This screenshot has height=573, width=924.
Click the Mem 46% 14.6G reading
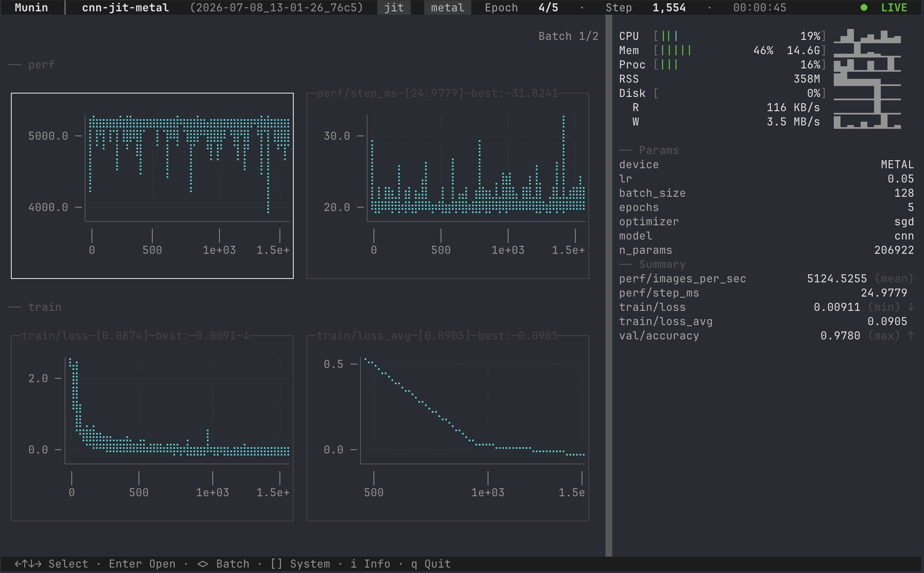787,50
